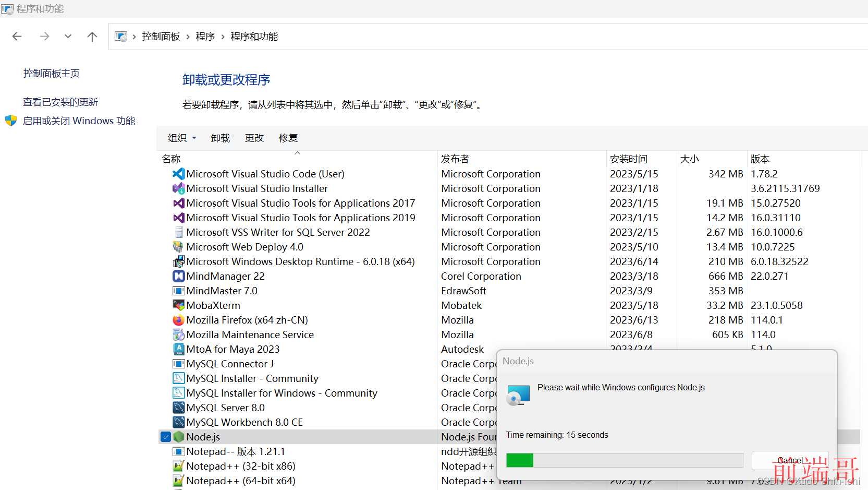The height and width of the screenshot is (490, 868).
Task: Click the 2023/6/14 install date
Action: pyautogui.click(x=634, y=261)
